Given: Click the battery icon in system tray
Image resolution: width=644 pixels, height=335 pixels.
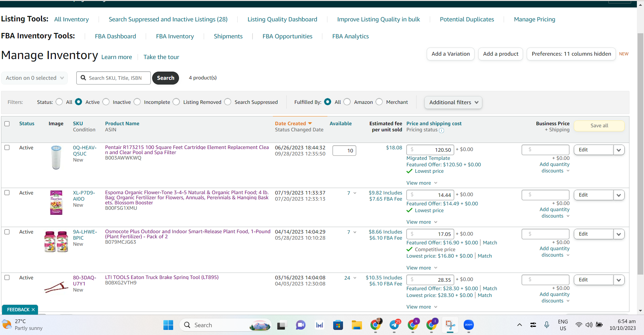Looking at the screenshot, I should point(599,325).
